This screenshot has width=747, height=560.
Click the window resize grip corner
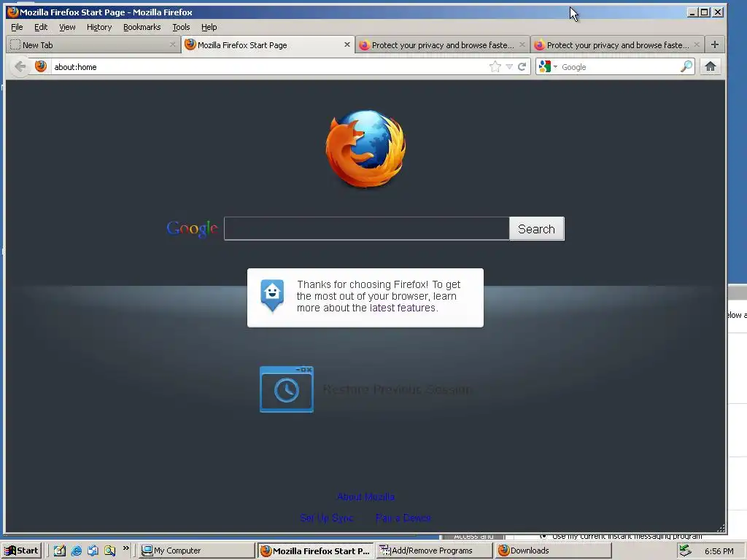pyautogui.click(x=721, y=528)
